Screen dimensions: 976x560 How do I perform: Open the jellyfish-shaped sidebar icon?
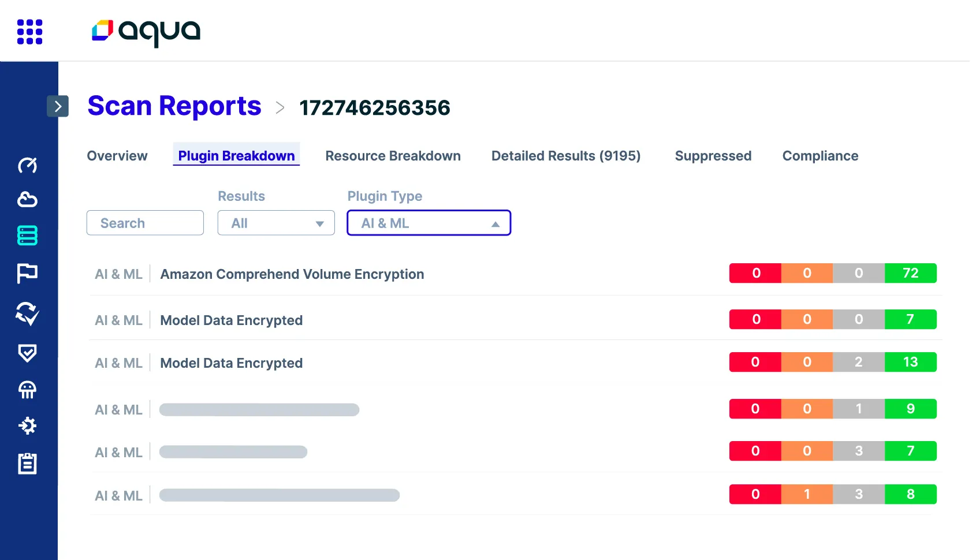pos(27,390)
